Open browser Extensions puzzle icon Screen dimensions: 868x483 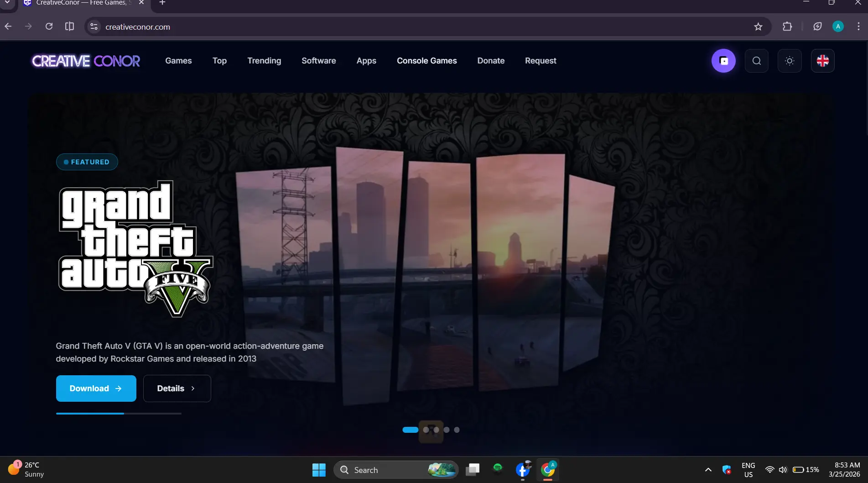[x=787, y=26]
